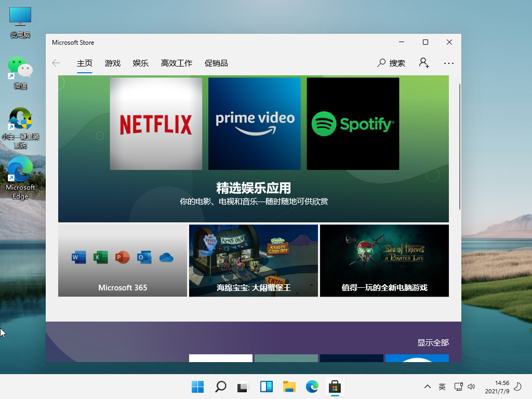Go back with the Store back arrow
Image resolution: width=532 pixels, height=399 pixels.
pos(56,63)
